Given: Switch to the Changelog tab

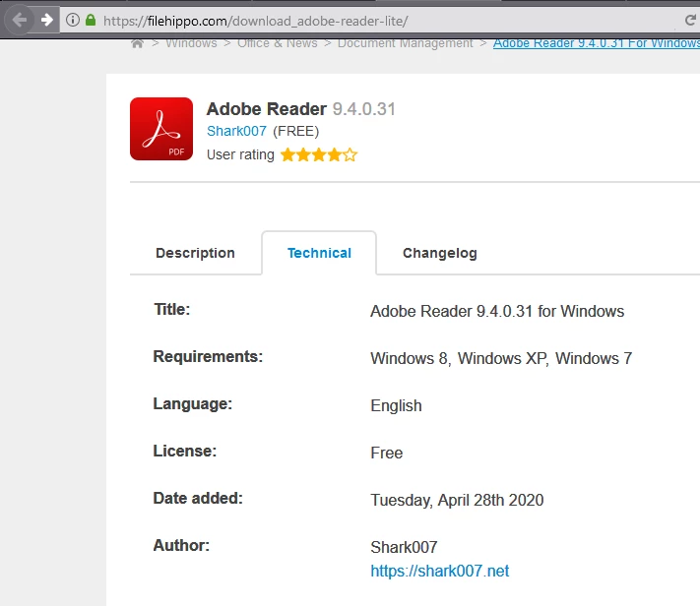Looking at the screenshot, I should (440, 253).
